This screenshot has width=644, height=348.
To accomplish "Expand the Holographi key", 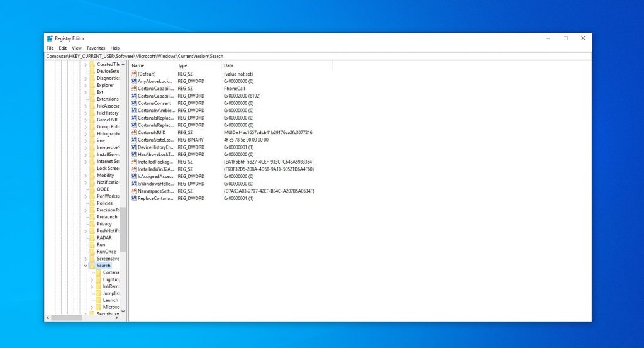I will pyautogui.click(x=86, y=133).
